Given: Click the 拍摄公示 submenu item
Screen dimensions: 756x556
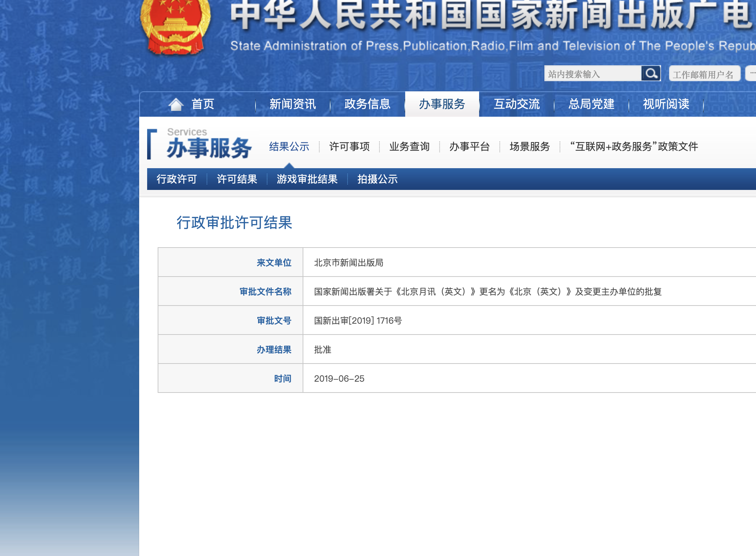Looking at the screenshot, I should [x=377, y=179].
